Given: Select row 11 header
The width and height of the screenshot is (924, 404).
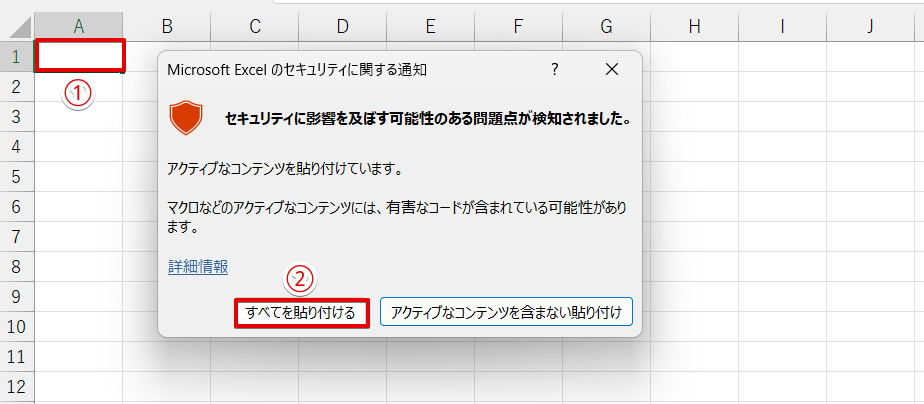Looking at the screenshot, I should click(17, 357).
